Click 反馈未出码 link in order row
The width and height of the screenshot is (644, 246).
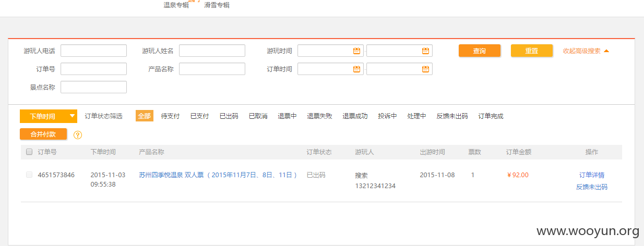pos(592,187)
